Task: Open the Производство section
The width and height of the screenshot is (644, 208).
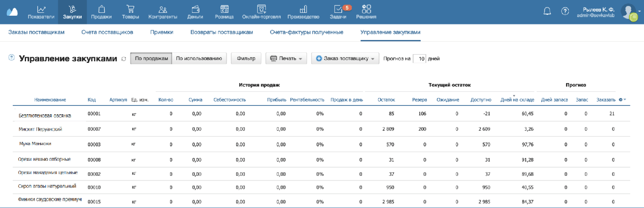Action: click(x=303, y=12)
